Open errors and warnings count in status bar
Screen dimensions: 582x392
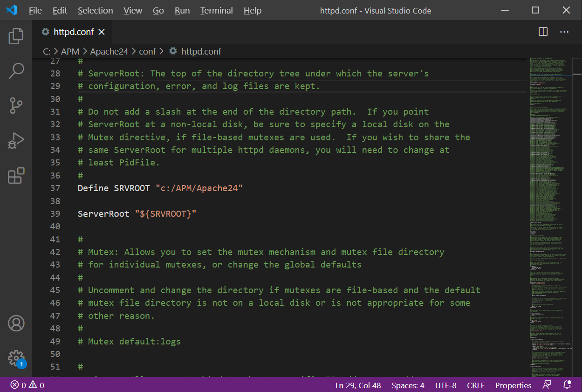click(27, 385)
